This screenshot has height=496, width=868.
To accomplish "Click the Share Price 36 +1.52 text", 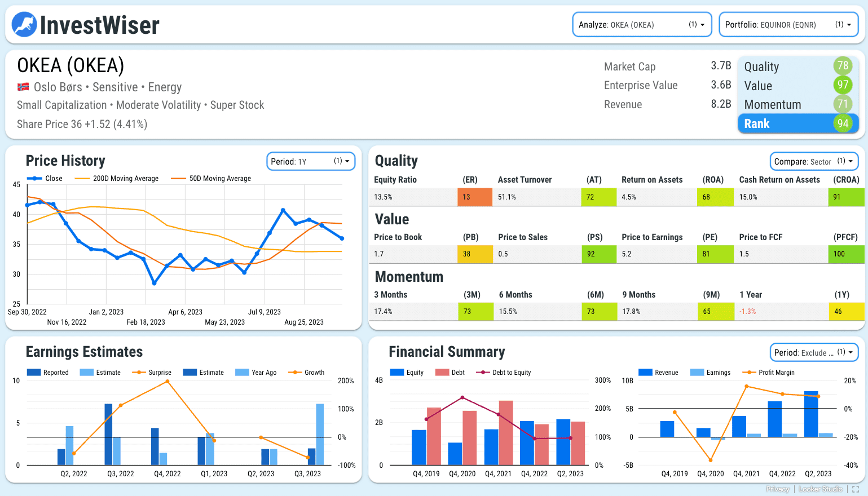I will [82, 124].
